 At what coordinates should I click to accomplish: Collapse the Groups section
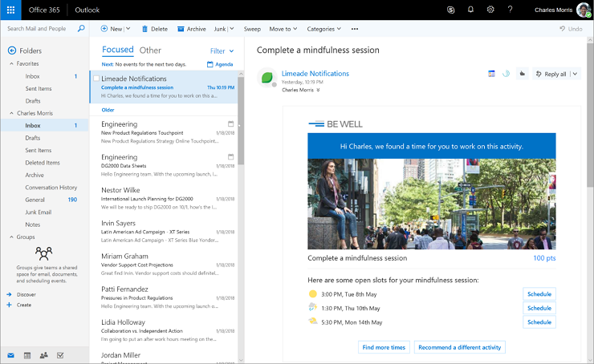tap(10, 237)
